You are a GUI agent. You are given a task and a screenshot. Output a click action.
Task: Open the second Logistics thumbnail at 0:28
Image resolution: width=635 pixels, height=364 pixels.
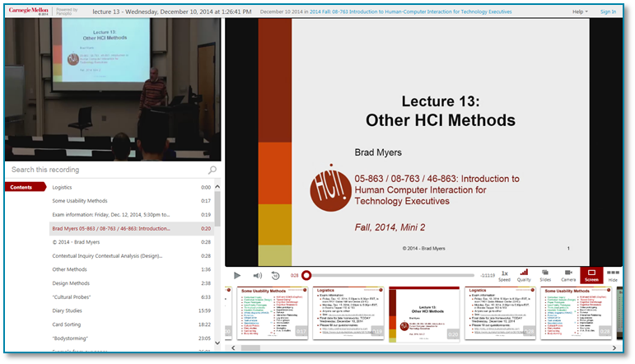(500, 313)
